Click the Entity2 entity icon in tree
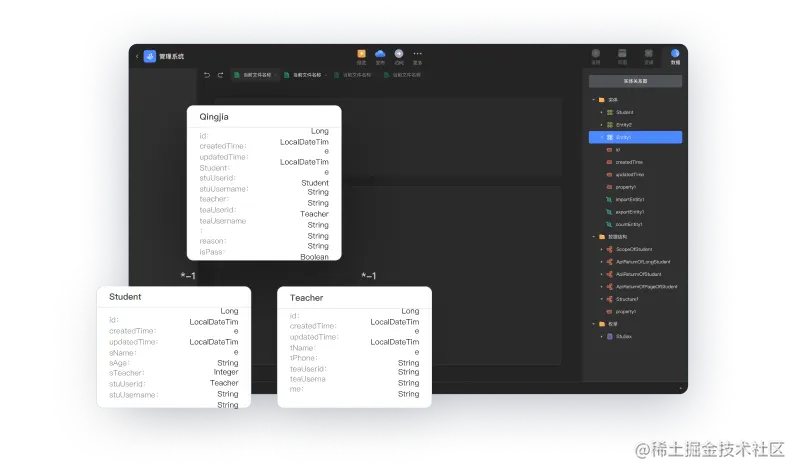 (610, 125)
